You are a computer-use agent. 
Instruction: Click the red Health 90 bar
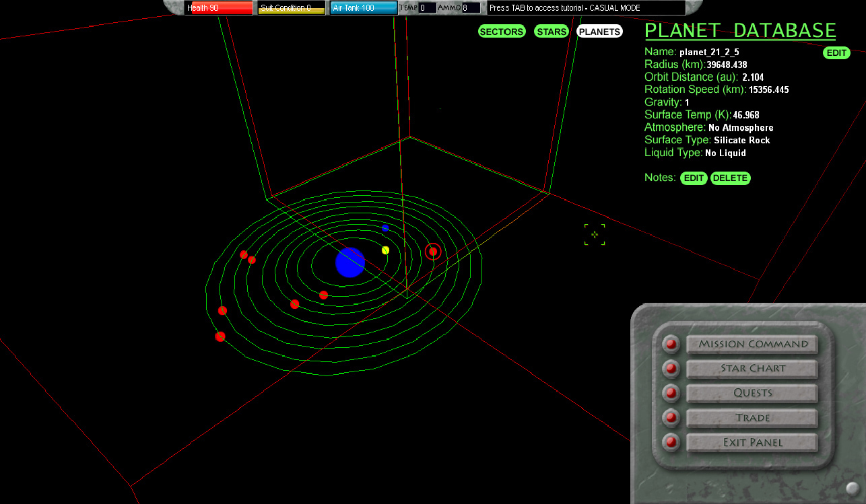pyautogui.click(x=219, y=8)
